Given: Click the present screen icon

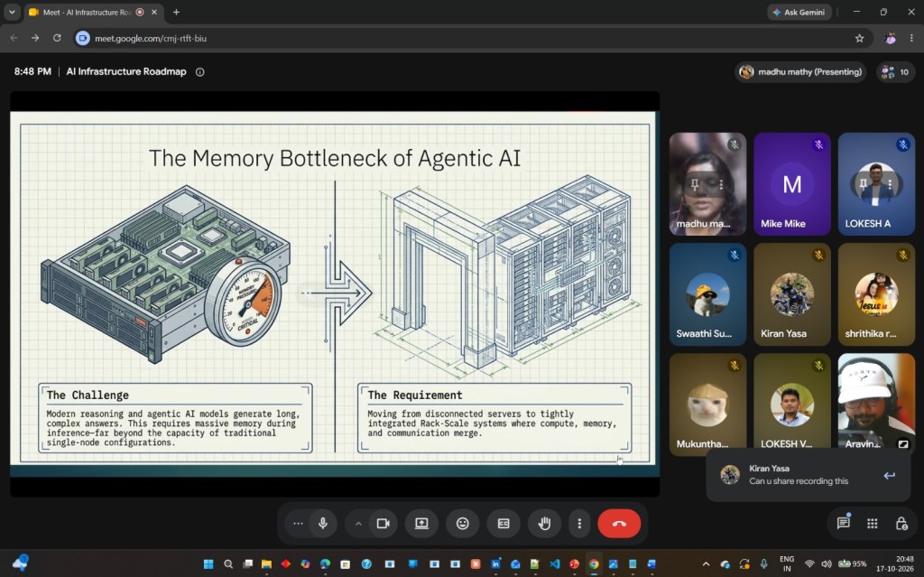Looking at the screenshot, I should (421, 524).
